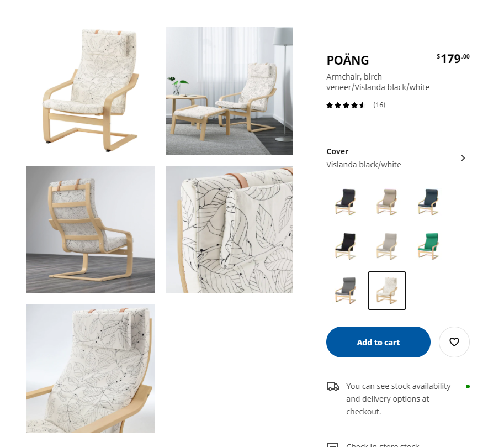The image size is (504, 447).
Task: Open the headrest cushion close-up image
Action: (x=229, y=229)
